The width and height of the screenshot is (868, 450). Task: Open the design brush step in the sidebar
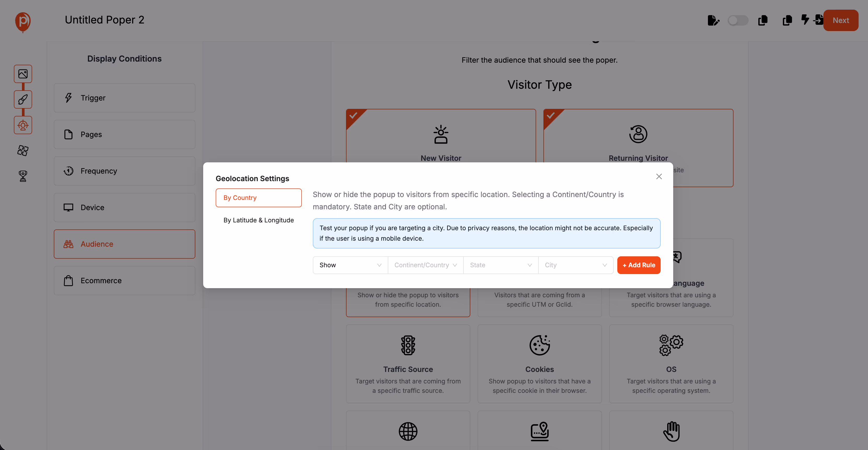tap(22, 99)
